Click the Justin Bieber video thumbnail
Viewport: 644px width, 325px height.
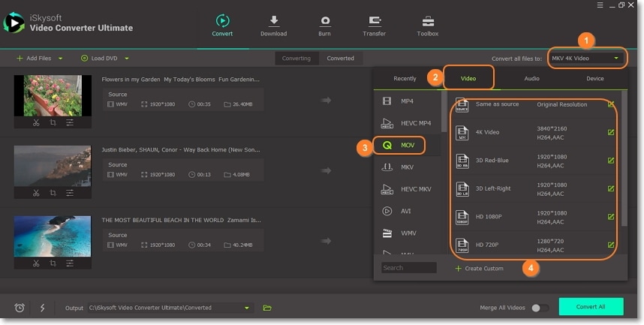(x=53, y=166)
